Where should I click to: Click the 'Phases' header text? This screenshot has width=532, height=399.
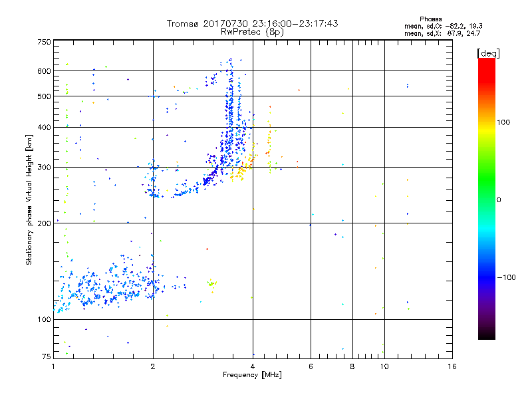tap(430, 19)
